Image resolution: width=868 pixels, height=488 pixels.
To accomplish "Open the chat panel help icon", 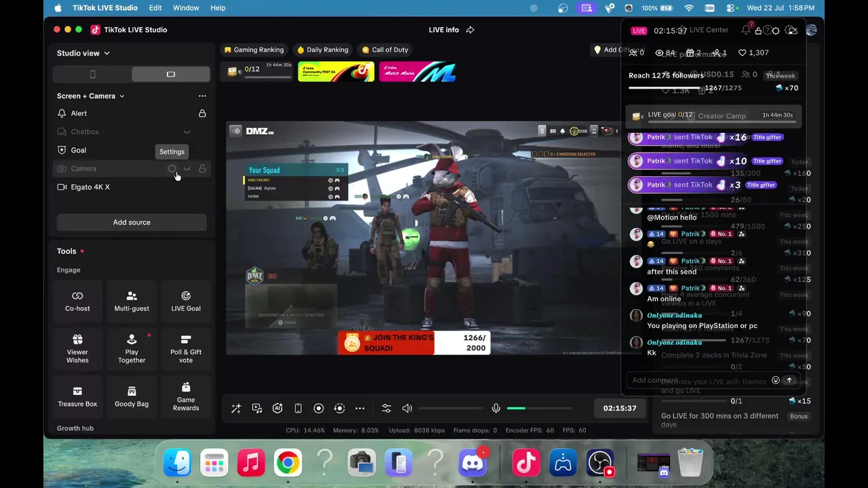I will pyautogui.click(x=767, y=30).
